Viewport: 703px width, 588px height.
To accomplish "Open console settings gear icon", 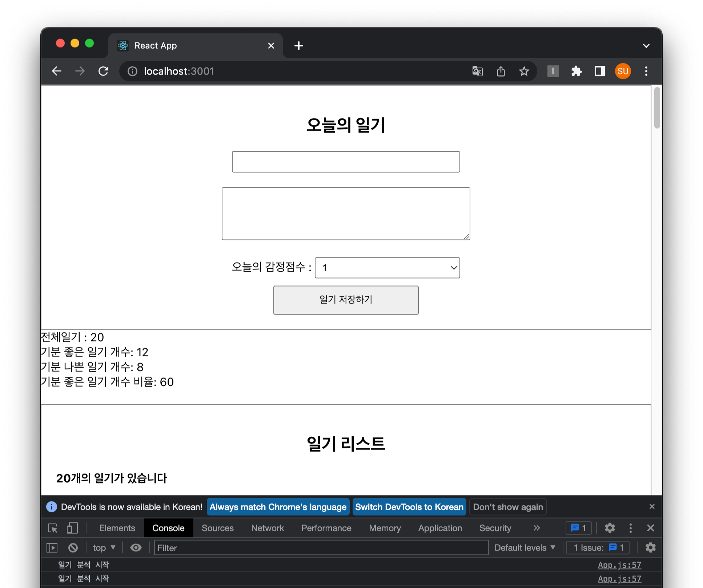I will click(650, 548).
